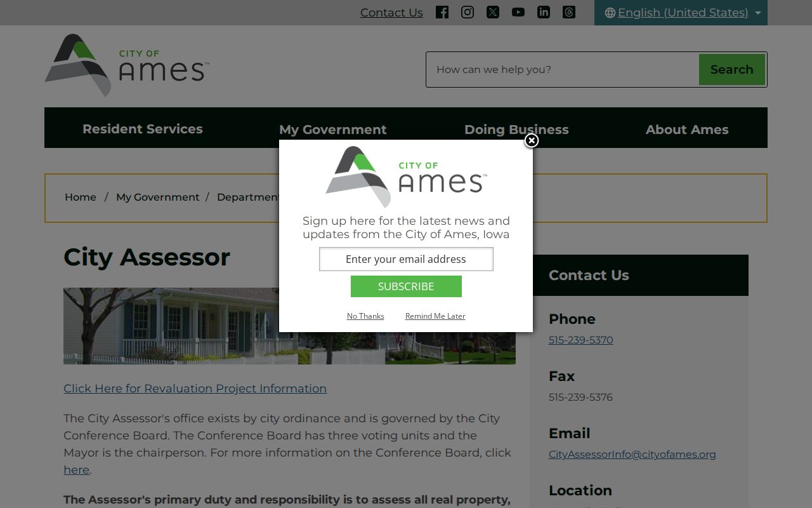Open the City of Ames Threads profile
Image resolution: width=812 pixels, height=508 pixels.
click(569, 12)
